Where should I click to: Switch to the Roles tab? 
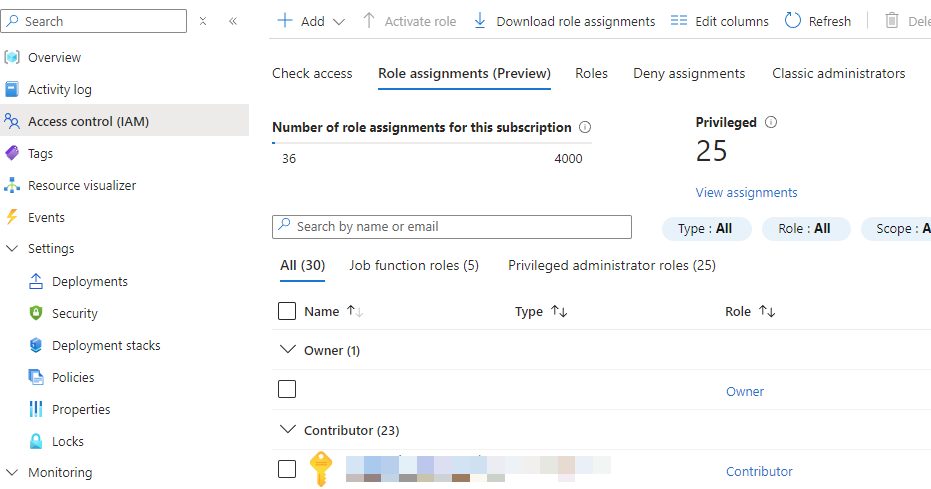[x=591, y=74]
